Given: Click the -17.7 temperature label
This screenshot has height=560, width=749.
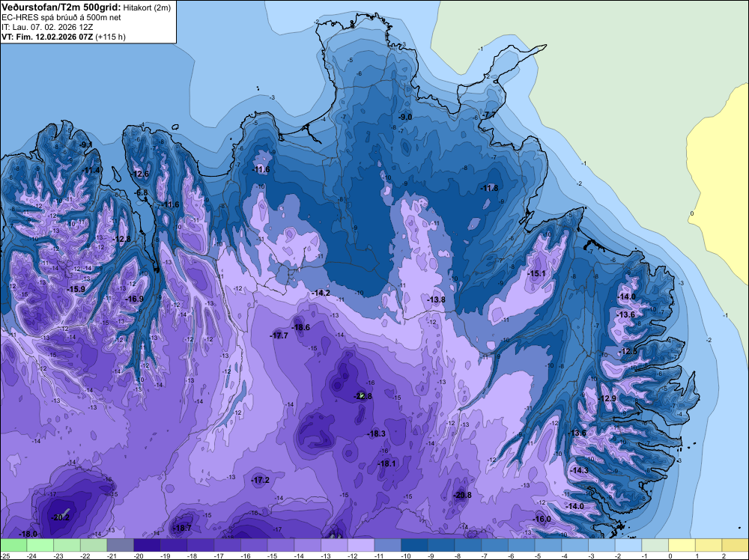Looking at the screenshot, I should 279,335.
